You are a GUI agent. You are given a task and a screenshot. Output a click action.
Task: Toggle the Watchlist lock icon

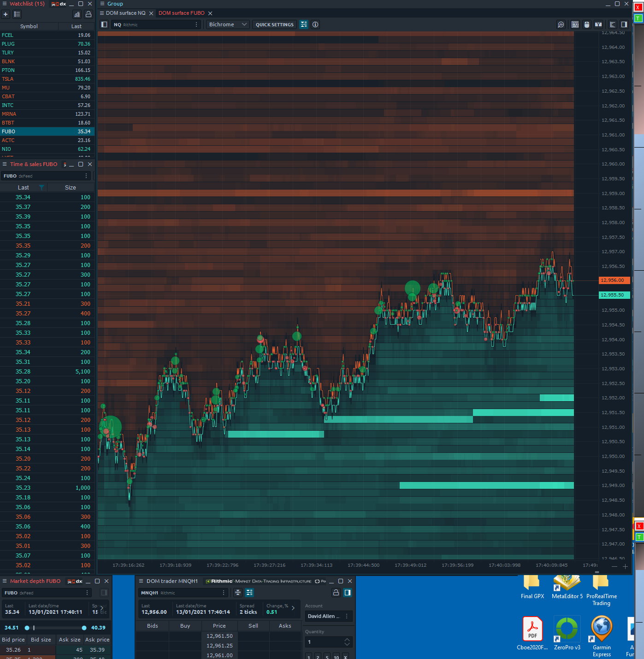pos(89,14)
